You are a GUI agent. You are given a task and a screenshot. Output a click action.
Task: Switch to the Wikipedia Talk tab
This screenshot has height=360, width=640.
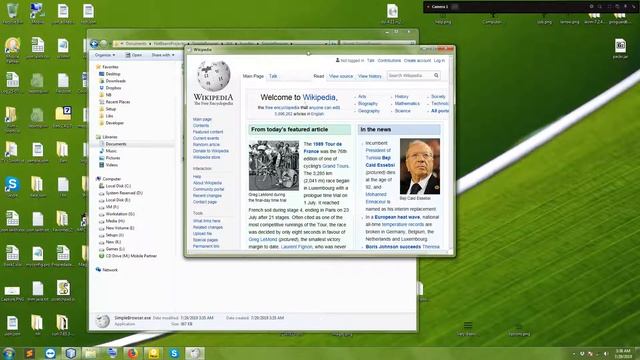273,76
